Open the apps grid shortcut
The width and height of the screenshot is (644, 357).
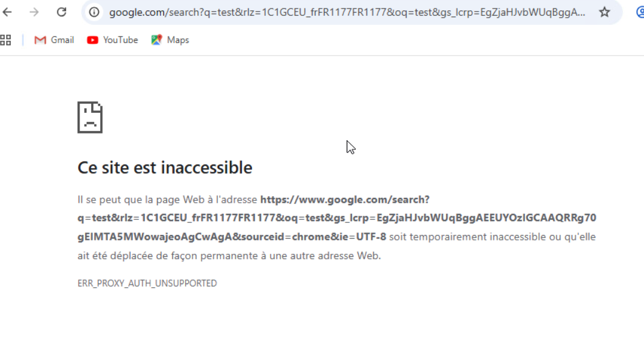coord(6,40)
